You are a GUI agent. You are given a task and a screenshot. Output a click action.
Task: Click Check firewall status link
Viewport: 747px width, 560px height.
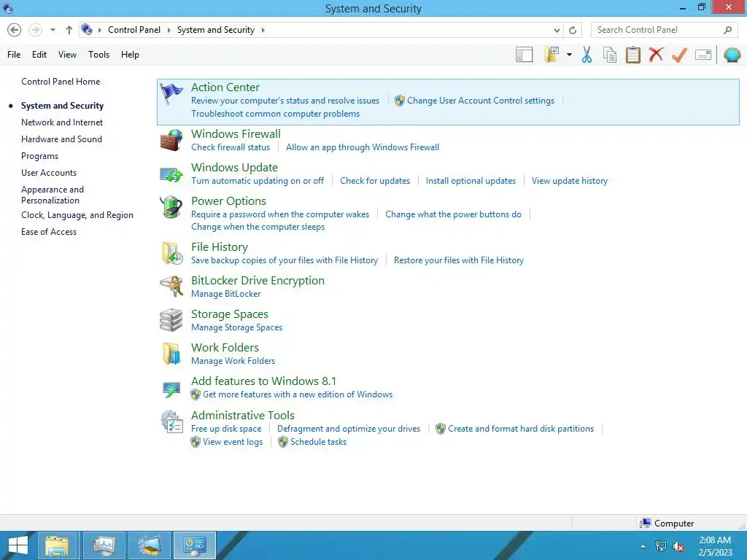pos(231,147)
